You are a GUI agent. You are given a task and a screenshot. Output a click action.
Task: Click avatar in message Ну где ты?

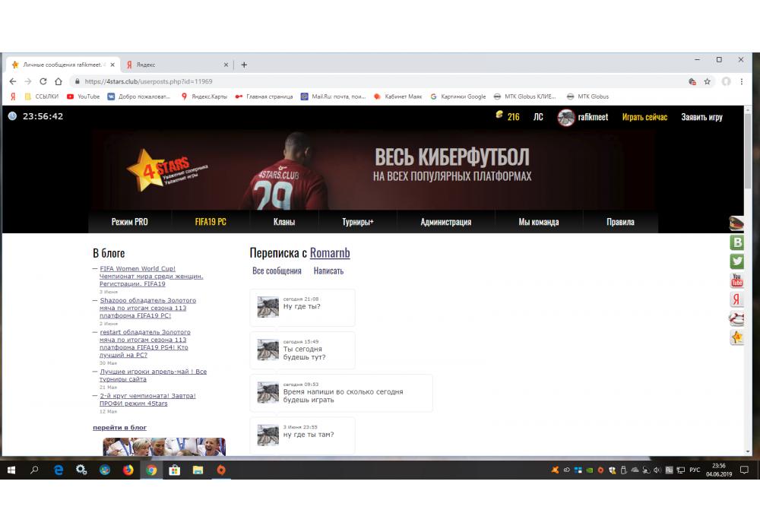[268, 308]
